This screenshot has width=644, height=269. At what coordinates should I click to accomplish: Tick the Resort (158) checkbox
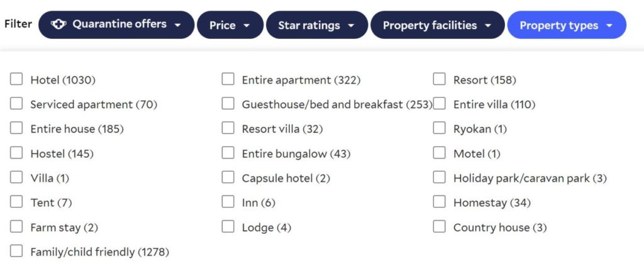tap(440, 79)
